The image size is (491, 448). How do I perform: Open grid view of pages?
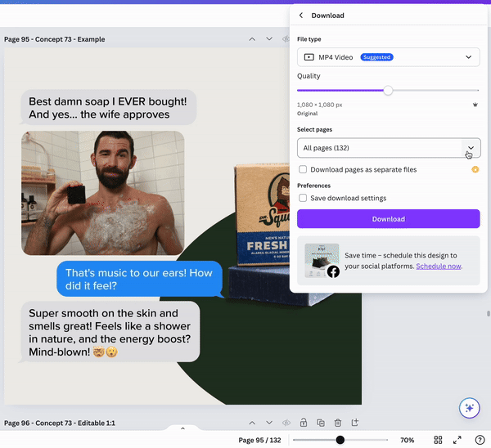(x=439, y=440)
